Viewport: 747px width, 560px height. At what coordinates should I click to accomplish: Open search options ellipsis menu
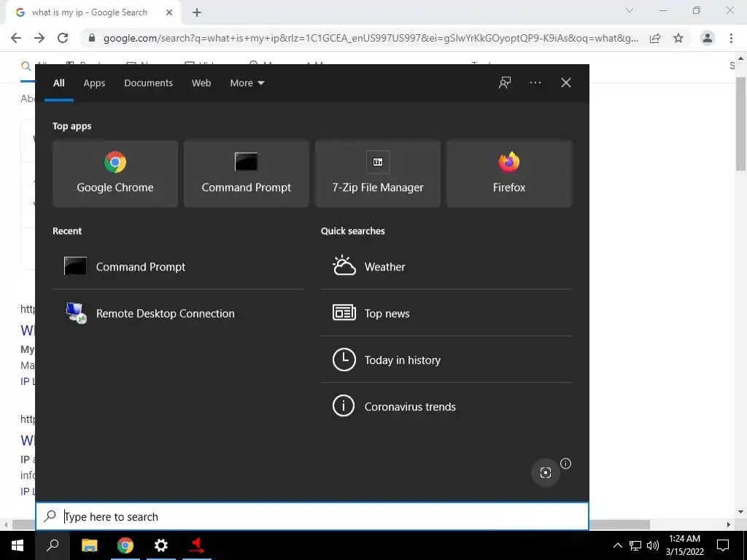(535, 83)
